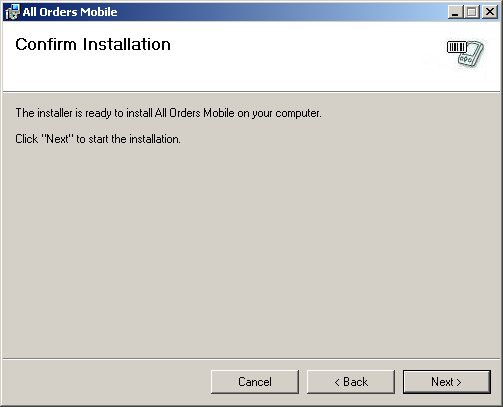Click the white banner area beside heading

(300, 57)
